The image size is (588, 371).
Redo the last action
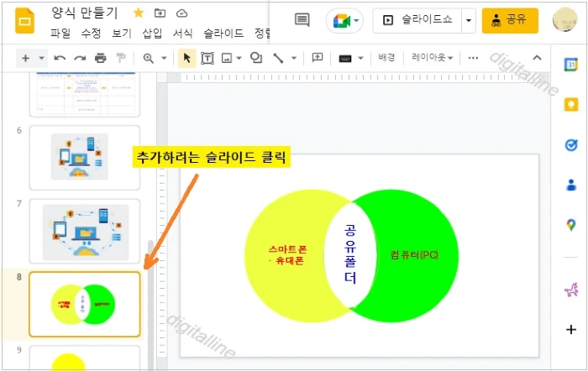pos(80,58)
